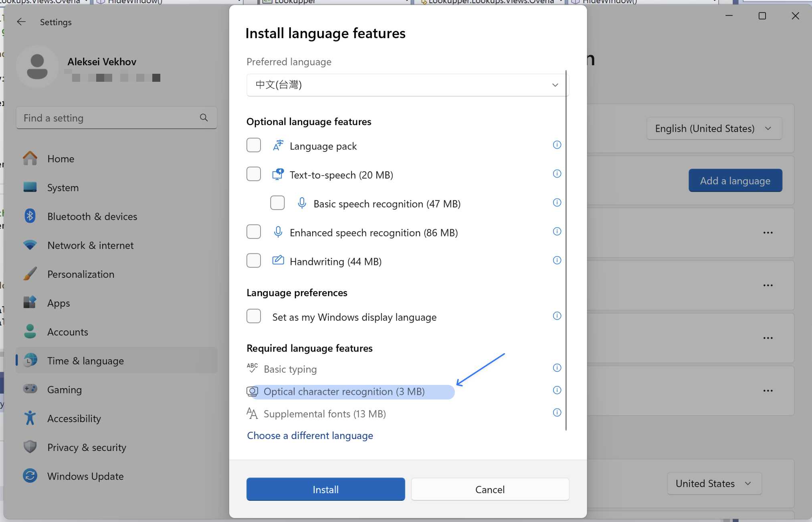Open Accounts settings page
Screen dimensions: 812x522
point(117,332)
